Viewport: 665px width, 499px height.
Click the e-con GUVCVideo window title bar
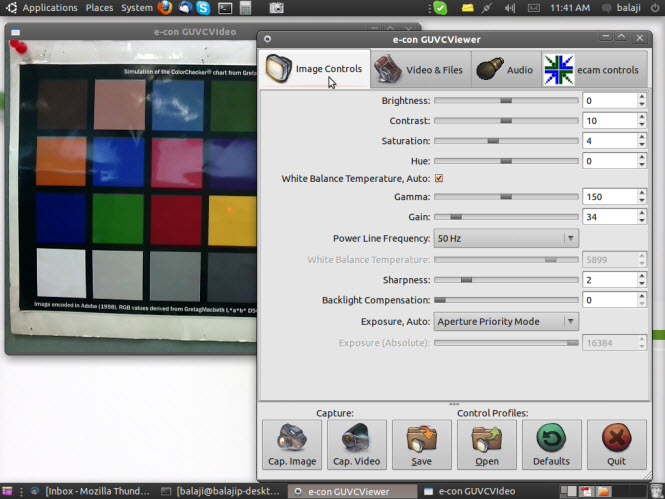pos(195,31)
